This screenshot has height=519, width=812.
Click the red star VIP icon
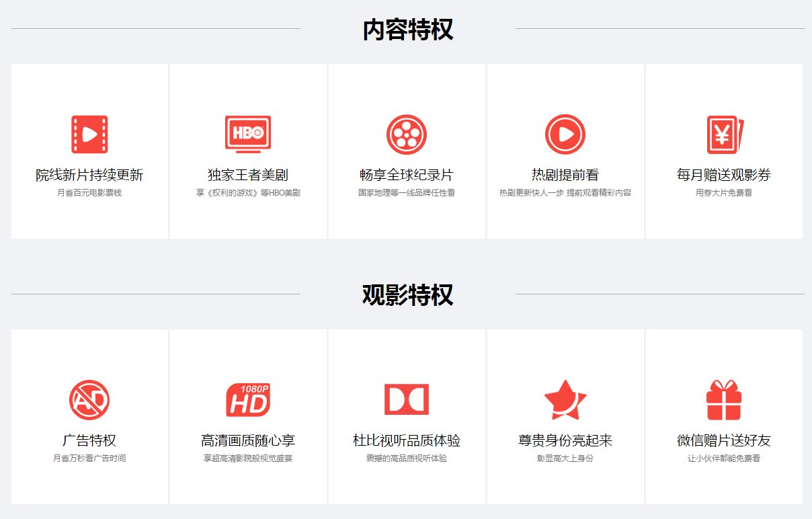[565, 399]
